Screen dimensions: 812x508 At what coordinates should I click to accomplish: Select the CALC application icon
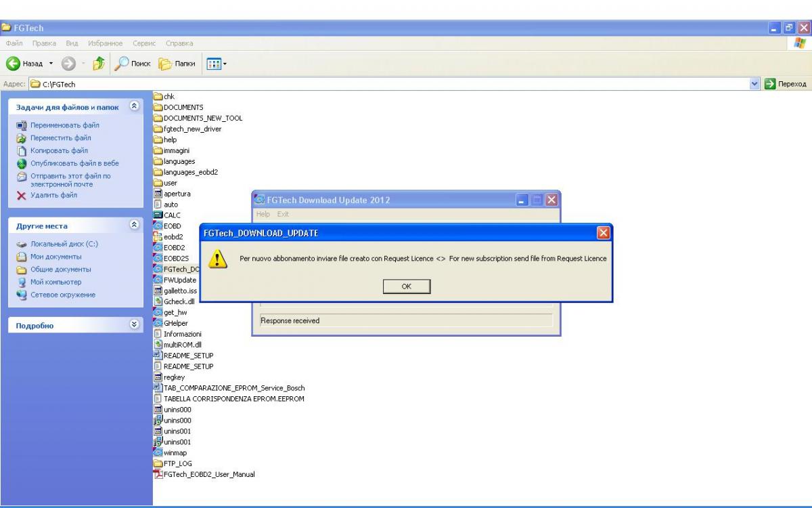coord(159,215)
